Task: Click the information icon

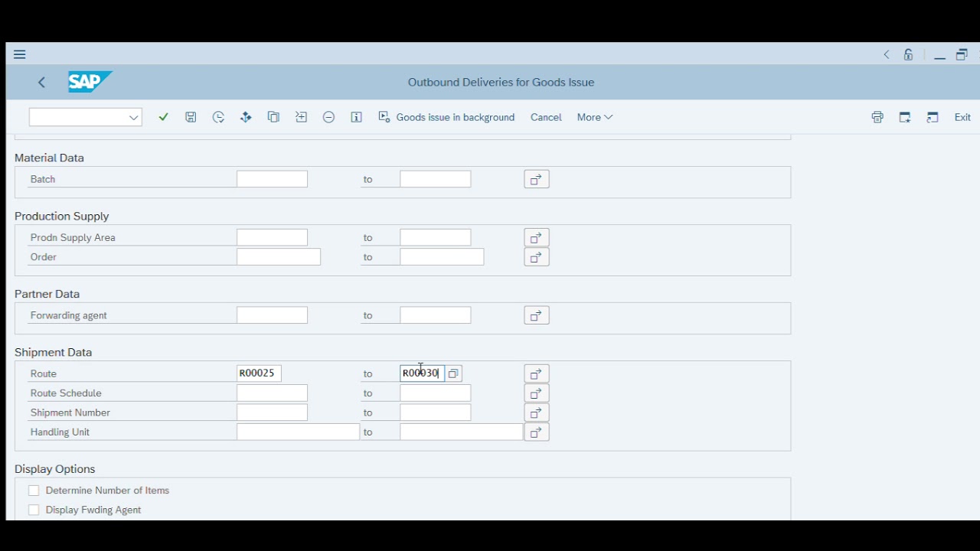Action: coord(356,117)
